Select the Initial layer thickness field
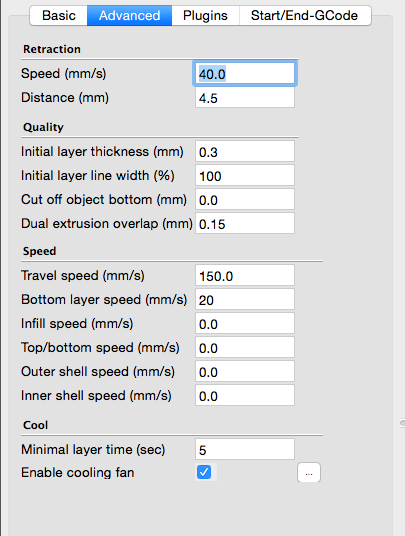This screenshot has width=405, height=536. (x=245, y=151)
